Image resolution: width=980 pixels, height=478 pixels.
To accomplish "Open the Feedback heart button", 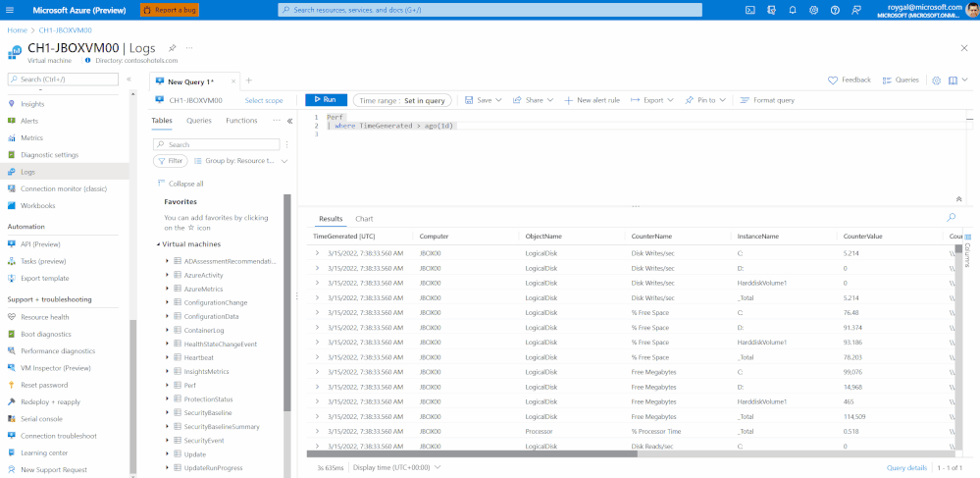I will point(849,80).
